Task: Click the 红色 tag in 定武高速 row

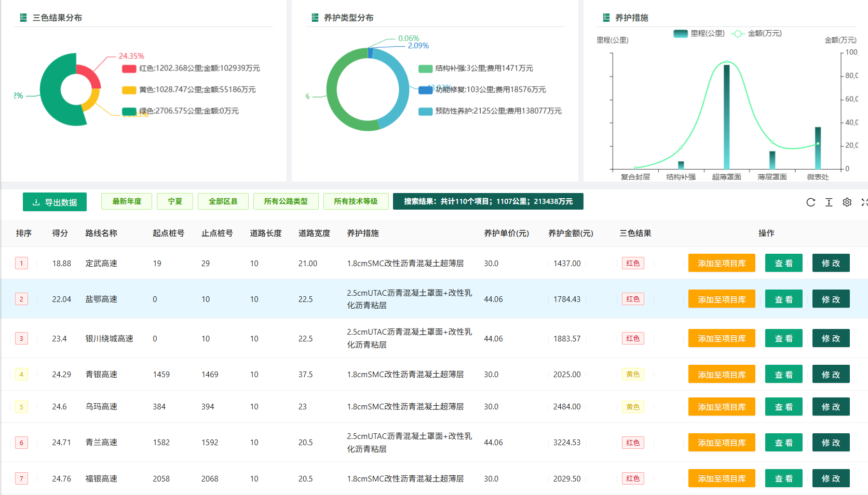Action: tap(633, 263)
